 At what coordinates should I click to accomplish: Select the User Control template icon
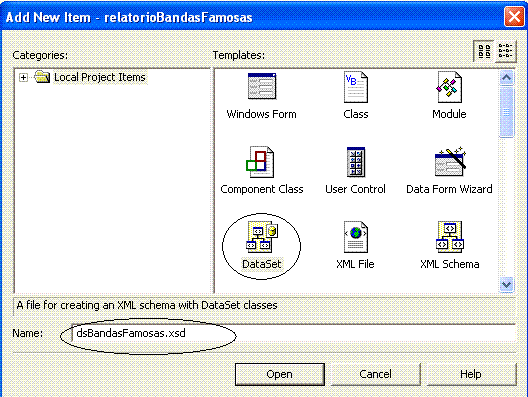[356, 162]
